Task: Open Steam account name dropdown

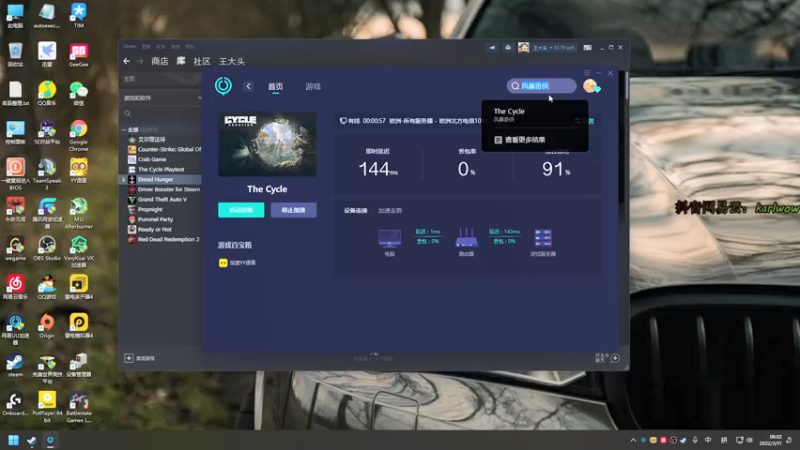Action: tap(553, 47)
